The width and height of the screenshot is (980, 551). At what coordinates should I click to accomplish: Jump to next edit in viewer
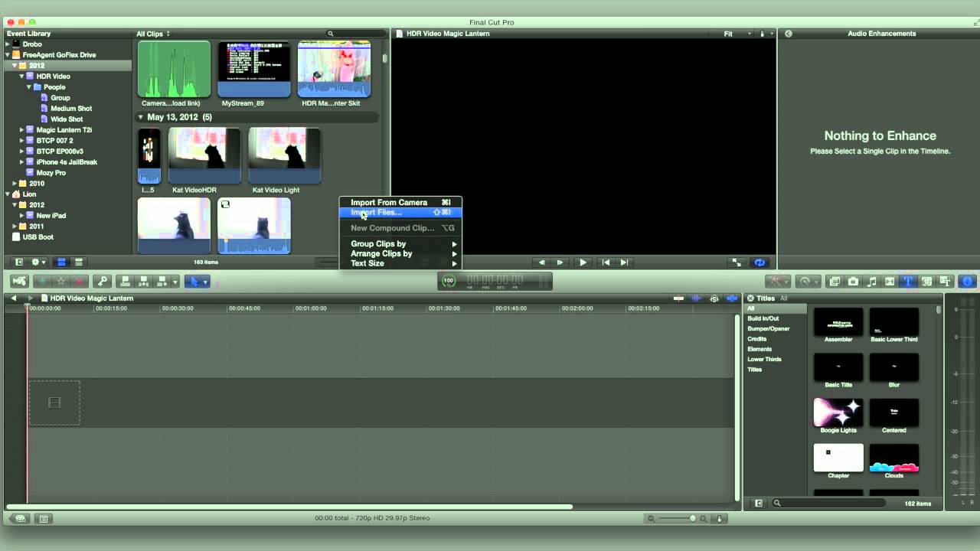624,262
